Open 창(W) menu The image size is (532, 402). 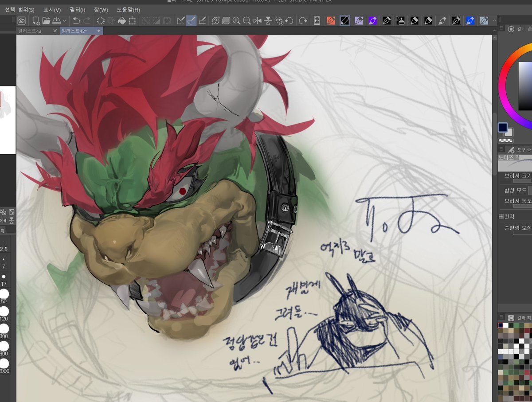point(101,10)
